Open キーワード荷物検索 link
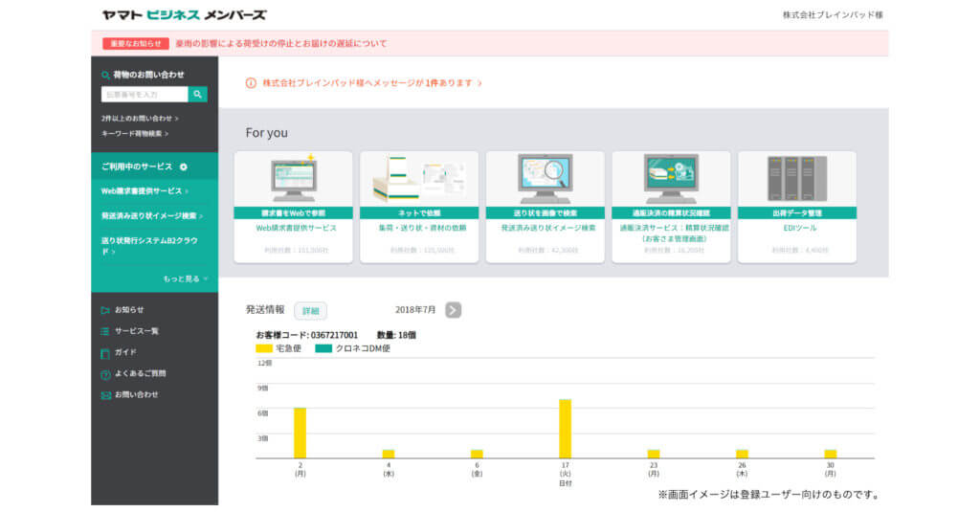 point(134,133)
